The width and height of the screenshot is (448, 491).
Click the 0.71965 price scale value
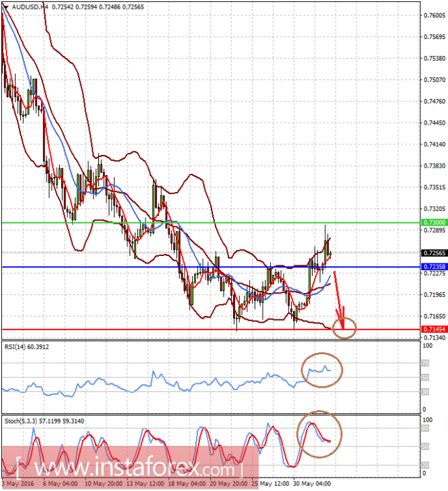tap(435, 294)
